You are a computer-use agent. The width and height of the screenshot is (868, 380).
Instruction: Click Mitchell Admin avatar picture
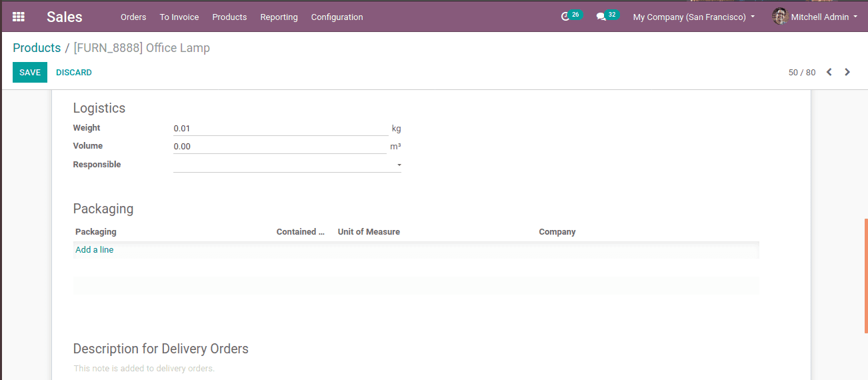click(x=780, y=17)
